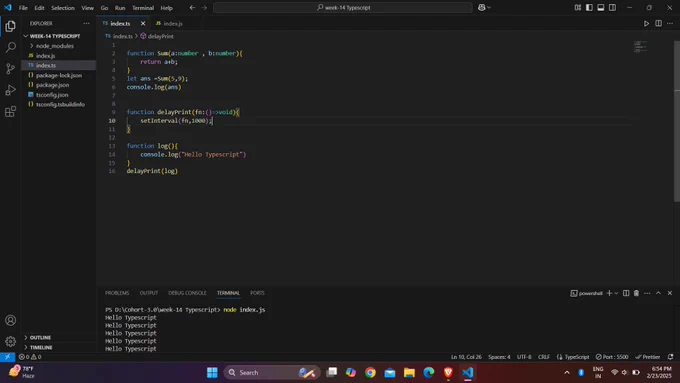Open Explorer views and more actions ellipsis
Screen dimensions: 680x383
click(86, 23)
